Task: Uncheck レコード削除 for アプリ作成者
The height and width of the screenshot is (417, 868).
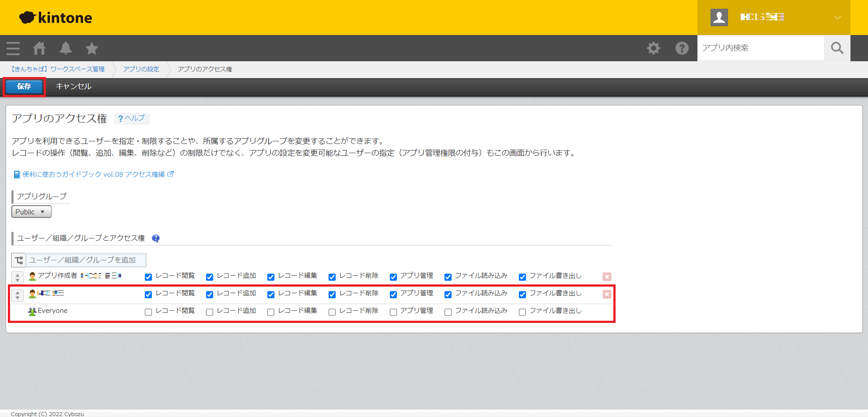Action: 332,277
